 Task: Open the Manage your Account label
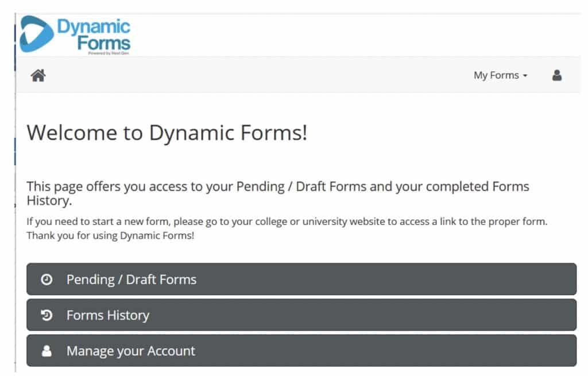pos(131,351)
